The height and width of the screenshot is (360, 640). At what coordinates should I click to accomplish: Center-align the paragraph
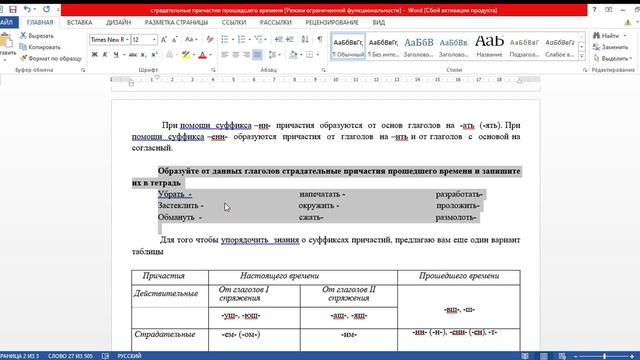click(x=236, y=55)
